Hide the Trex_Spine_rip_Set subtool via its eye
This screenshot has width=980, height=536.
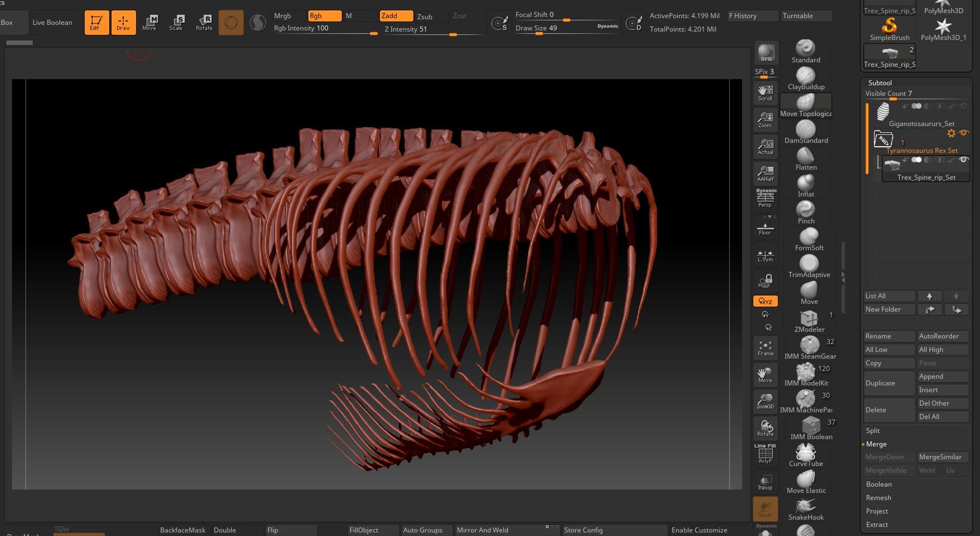(x=964, y=160)
